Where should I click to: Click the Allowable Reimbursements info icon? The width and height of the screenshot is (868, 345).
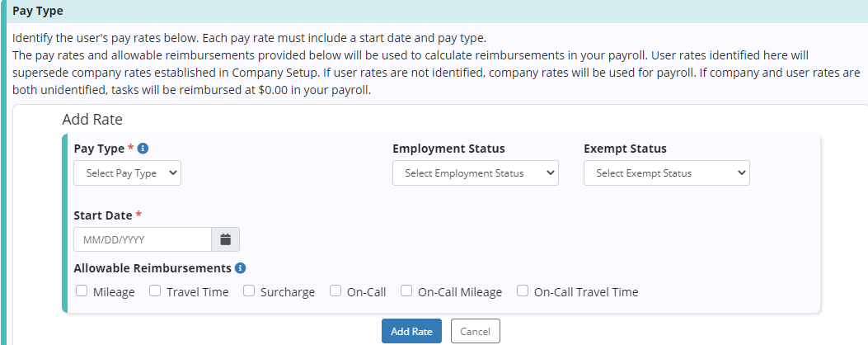click(x=240, y=268)
